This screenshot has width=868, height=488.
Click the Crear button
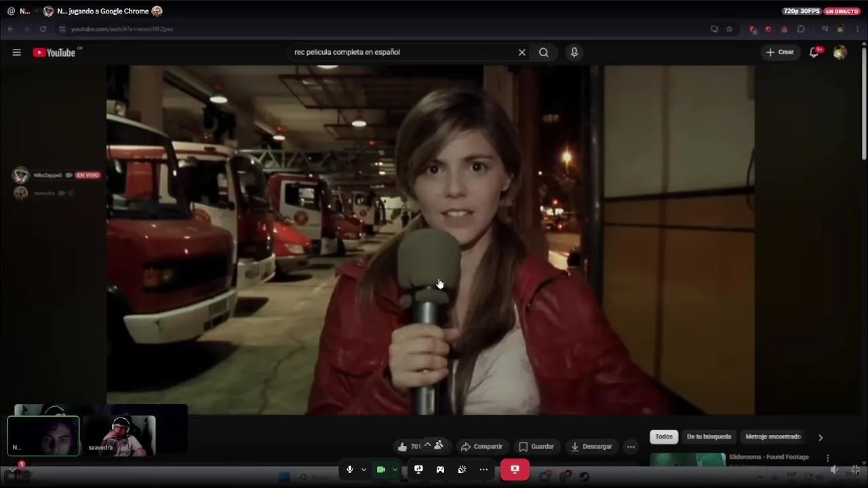(780, 52)
